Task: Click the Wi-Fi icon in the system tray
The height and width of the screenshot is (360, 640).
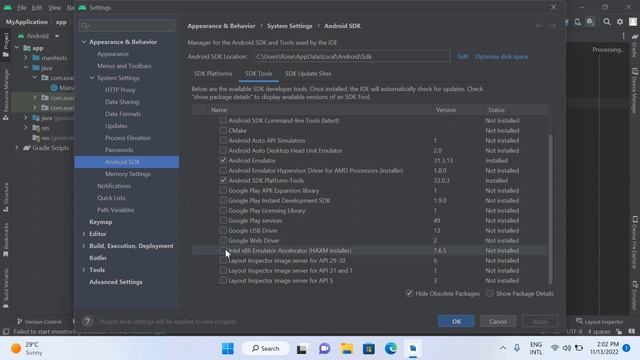Action: [554, 348]
